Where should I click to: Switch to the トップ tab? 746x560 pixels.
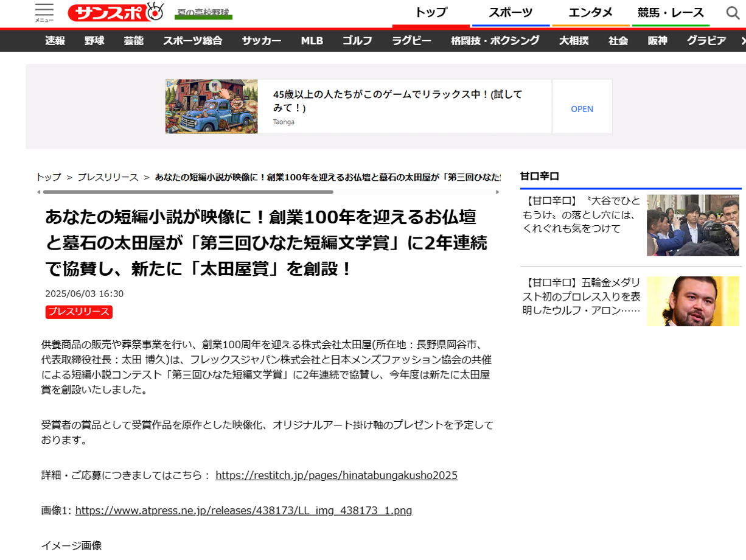coord(431,12)
